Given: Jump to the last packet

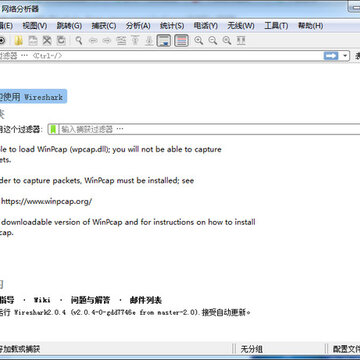Looking at the screenshot, I should point(150,41).
